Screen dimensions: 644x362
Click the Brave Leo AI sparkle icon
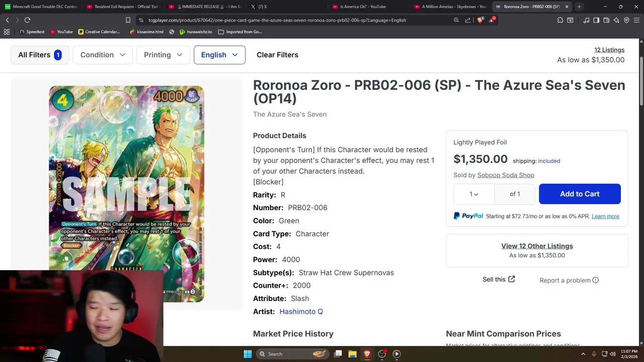pyautogui.click(x=616, y=20)
